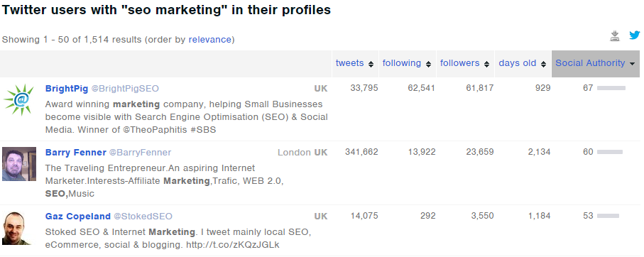This screenshot has height=257, width=644.
Task: Click the sort arrows beside days old
Action: click(x=543, y=64)
